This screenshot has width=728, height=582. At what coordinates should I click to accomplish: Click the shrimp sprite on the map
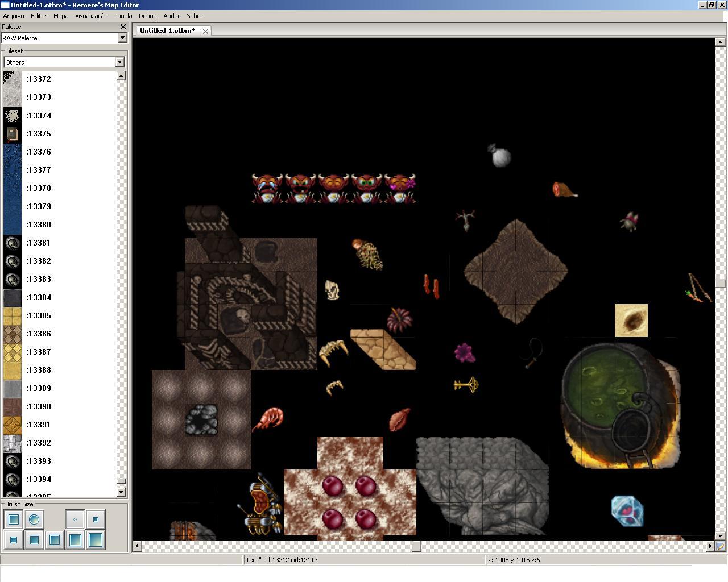point(268,419)
